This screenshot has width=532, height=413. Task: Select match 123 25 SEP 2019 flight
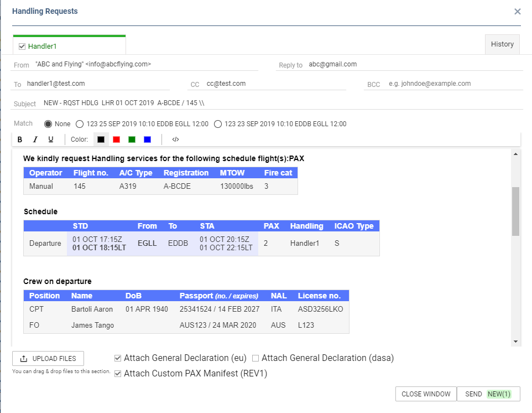[x=80, y=124]
